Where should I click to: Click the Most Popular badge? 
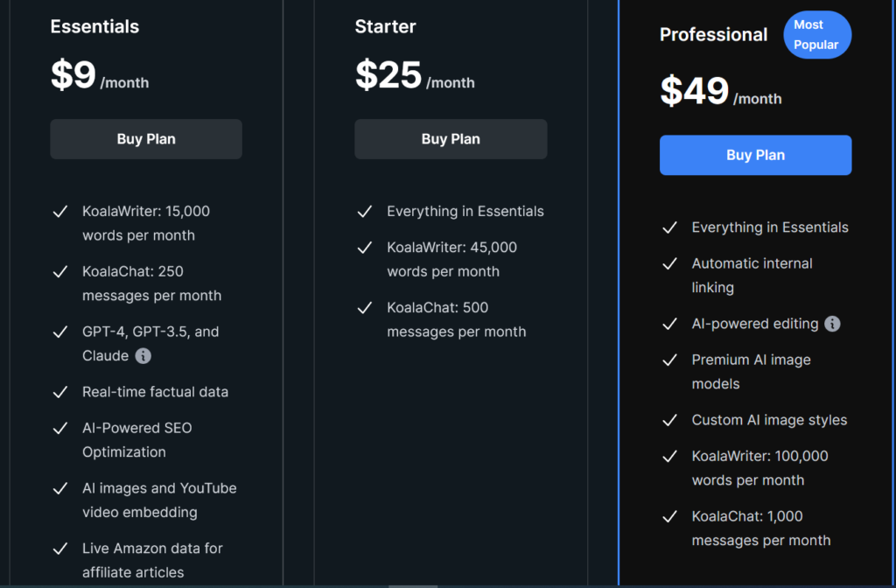(817, 35)
